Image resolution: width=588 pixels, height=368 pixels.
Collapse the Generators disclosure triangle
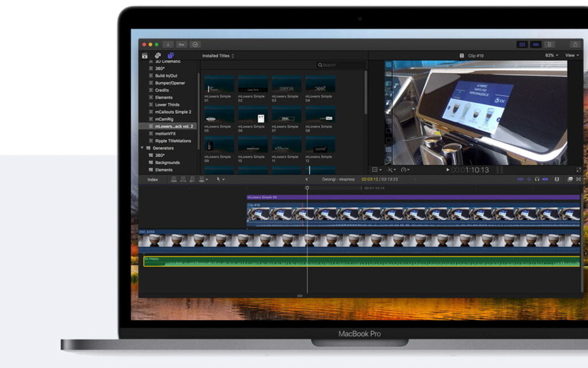(142, 148)
